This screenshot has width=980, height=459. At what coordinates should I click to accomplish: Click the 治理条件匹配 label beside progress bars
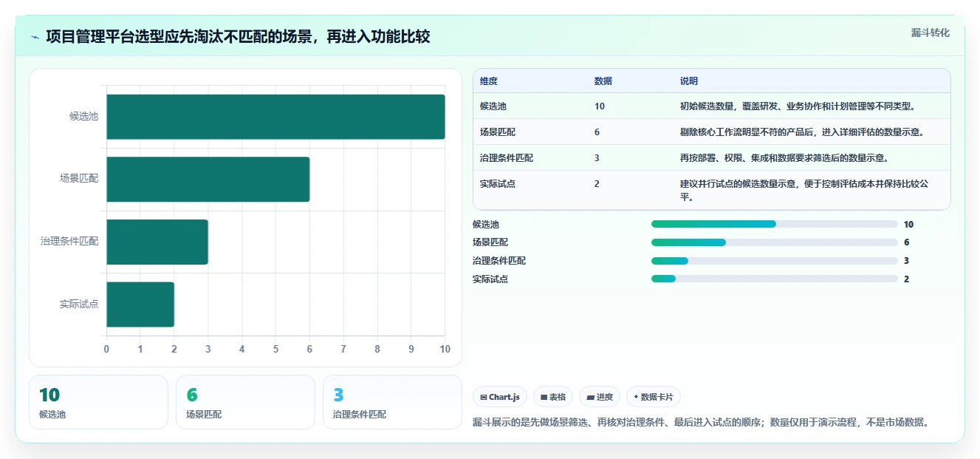pos(499,261)
